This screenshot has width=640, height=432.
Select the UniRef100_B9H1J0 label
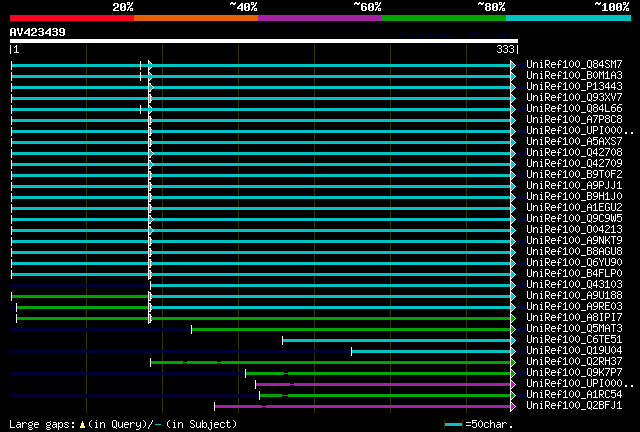(574, 197)
